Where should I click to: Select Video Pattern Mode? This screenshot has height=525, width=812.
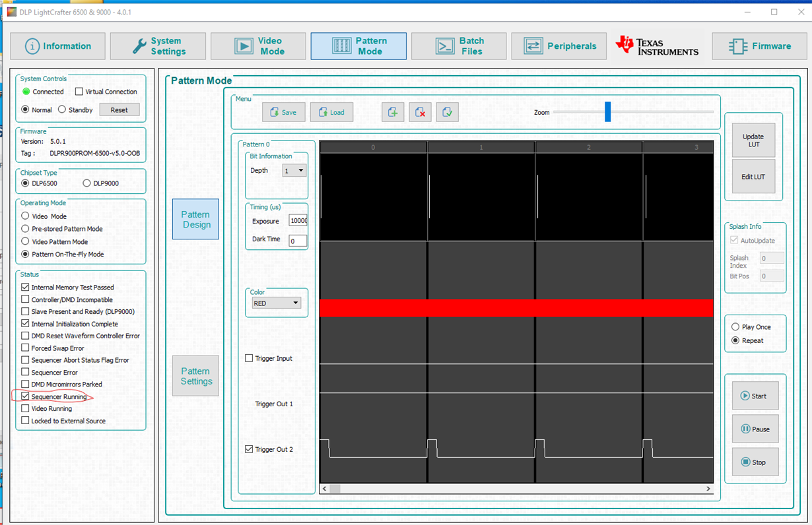(x=25, y=241)
